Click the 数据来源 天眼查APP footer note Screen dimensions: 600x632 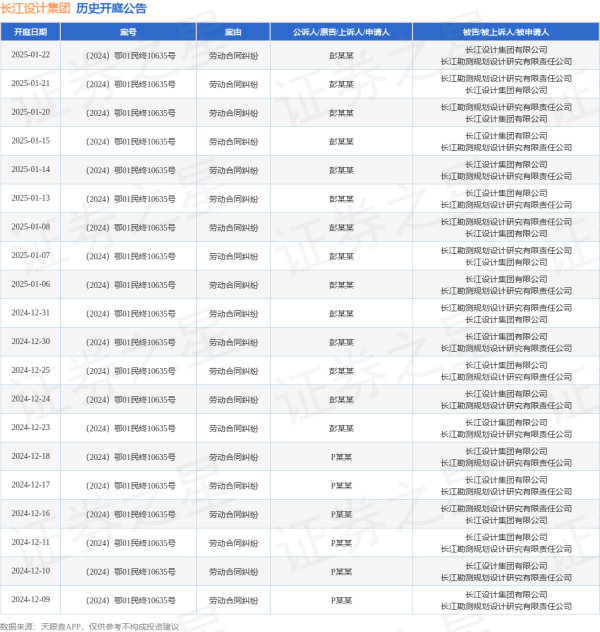(x=89, y=626)
